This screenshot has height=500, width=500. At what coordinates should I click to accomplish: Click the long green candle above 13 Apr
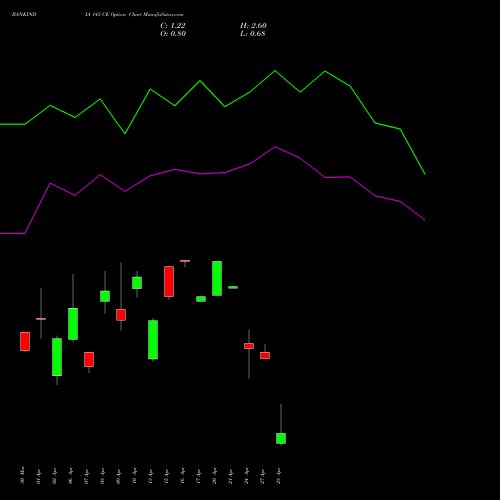[153, 340]
